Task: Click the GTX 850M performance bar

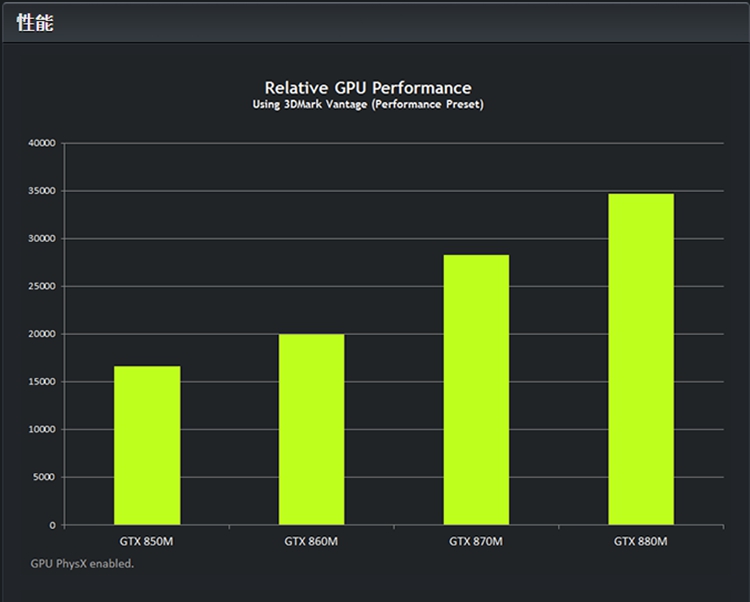Action: click(x=147, y=445)
